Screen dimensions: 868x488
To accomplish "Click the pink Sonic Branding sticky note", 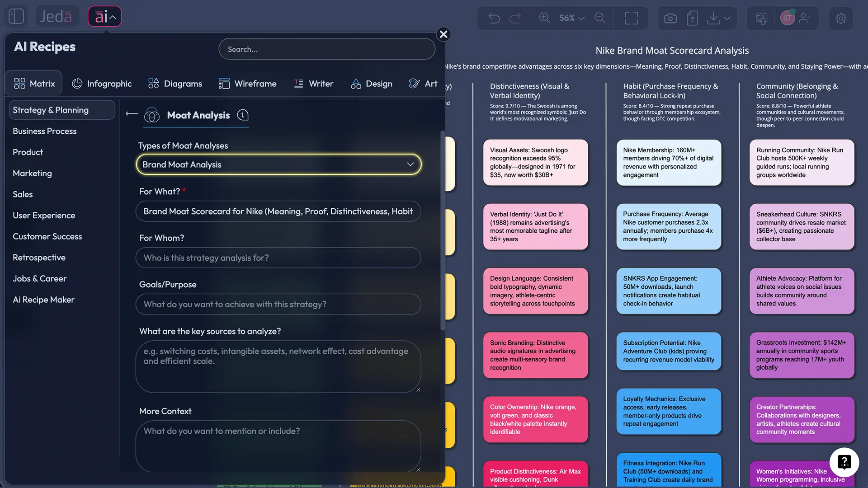I will point(535,355).
